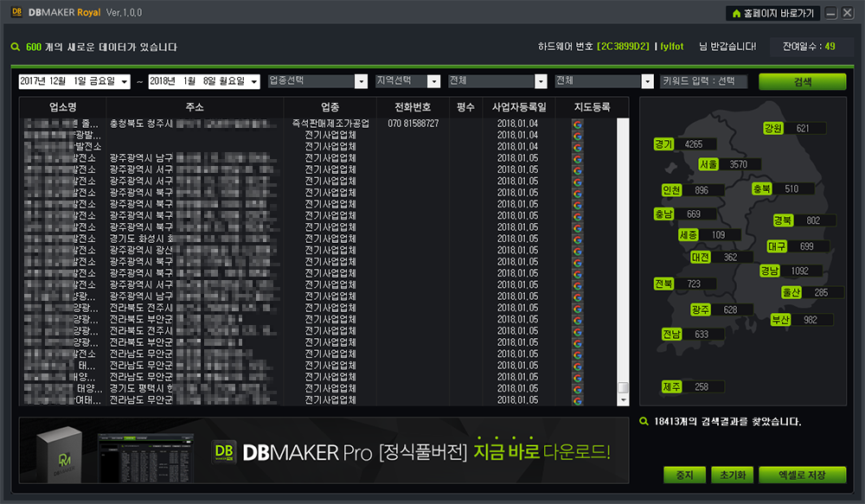Click the 1092 count beside 경남
Image resolution: width=865 pixels, height=504 pixels.
pos(799,271)
